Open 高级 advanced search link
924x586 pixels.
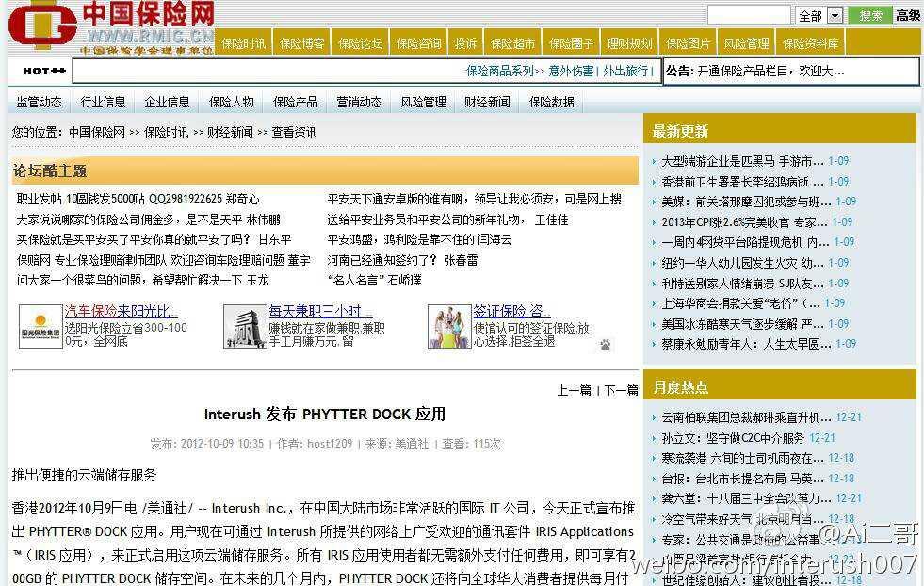tap(908, 15)
